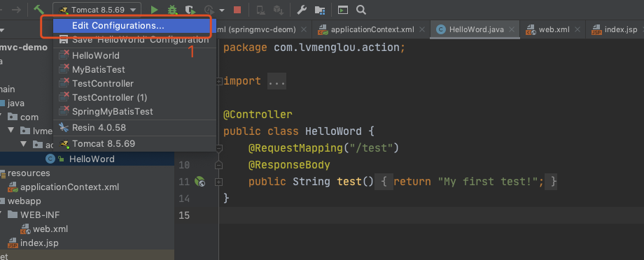Image resolution: width=644 pixels, height=260 pixels.
Task: Run the Tomcat configuration with green play button
Action: coord(154,10)
